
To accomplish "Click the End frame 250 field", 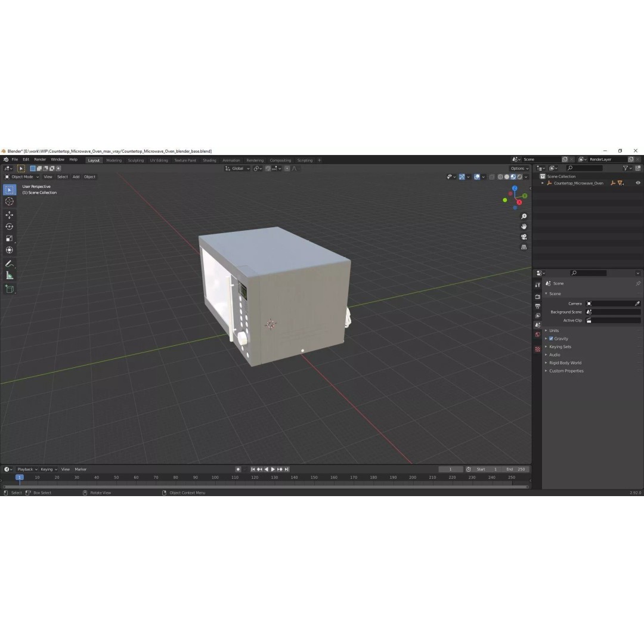I will click(516, 469).
